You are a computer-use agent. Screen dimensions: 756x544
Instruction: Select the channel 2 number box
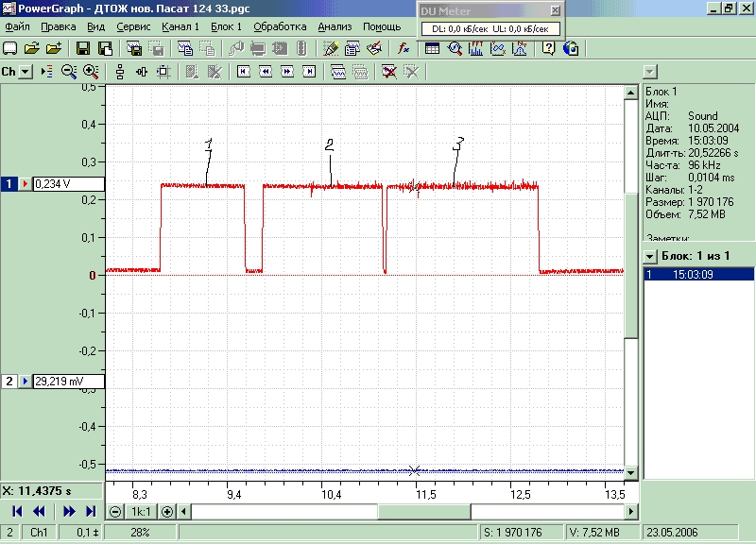[9, 382]
